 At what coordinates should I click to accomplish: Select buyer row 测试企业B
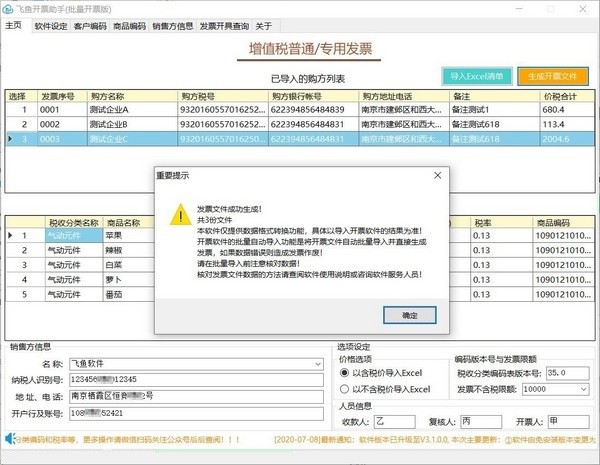tap(300, 124)
